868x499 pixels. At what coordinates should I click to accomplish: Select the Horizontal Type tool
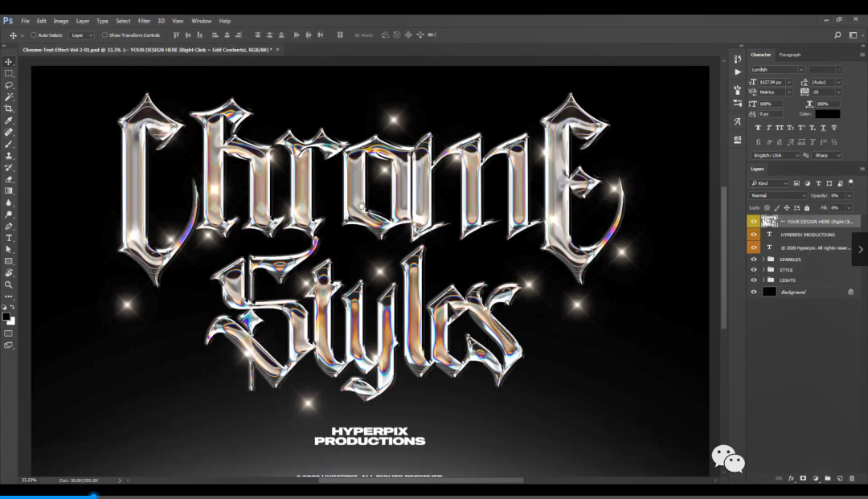(x=8, y=238)
